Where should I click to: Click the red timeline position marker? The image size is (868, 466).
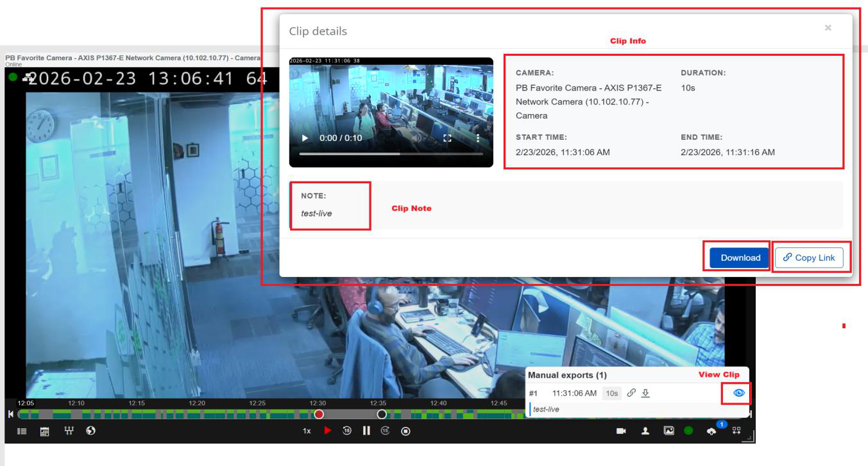coord(319,414)
